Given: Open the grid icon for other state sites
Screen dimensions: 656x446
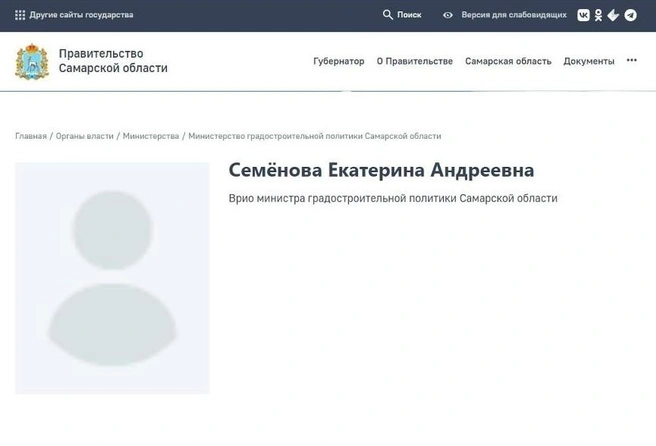Looking at the screenshot, I should pos(20,15).
